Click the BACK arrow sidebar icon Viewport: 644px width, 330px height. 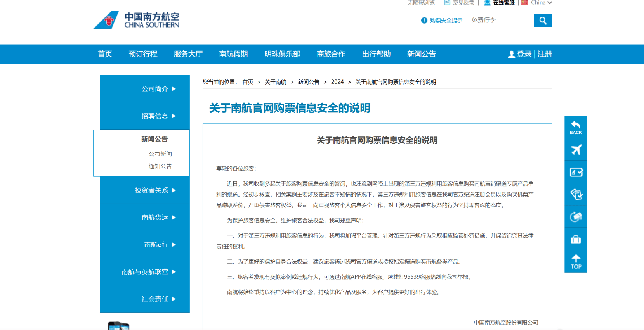(x=576, y=127)
